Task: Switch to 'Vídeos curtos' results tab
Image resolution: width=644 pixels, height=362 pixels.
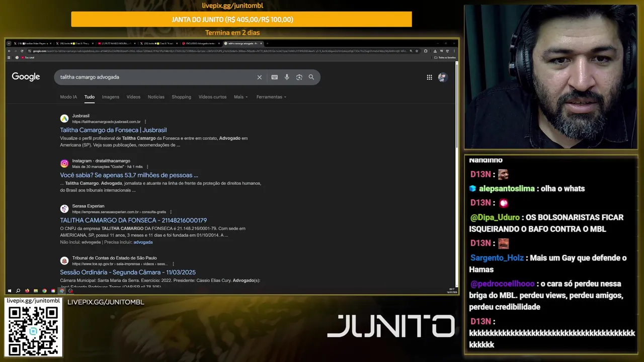Action: point(212,97)
